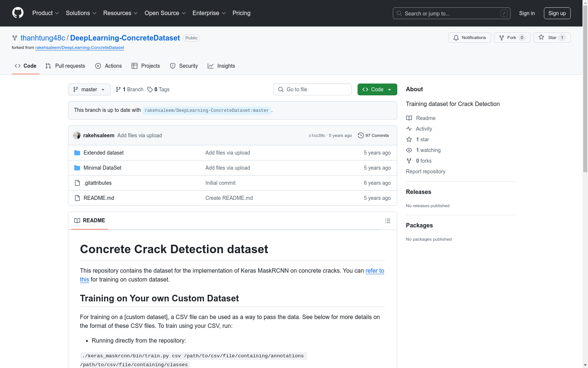Image resolution: width=588 pixels, height=368 pixels.
Task: Follow the 'refer to' link in README
Action: click(374, 271)
